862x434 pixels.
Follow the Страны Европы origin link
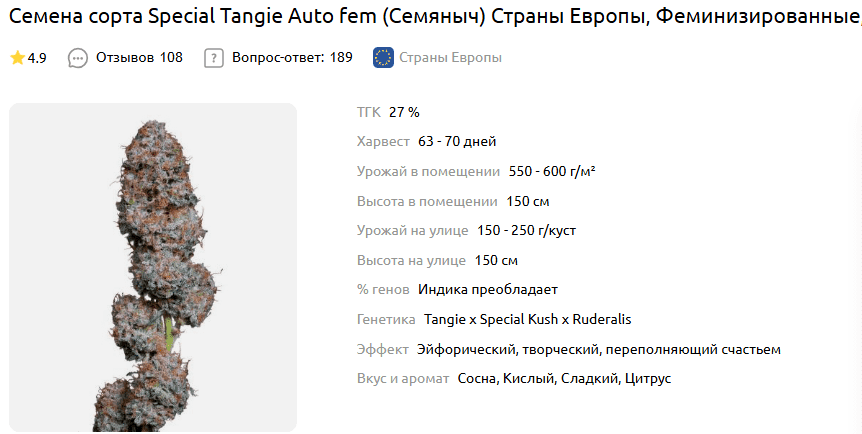450,58
